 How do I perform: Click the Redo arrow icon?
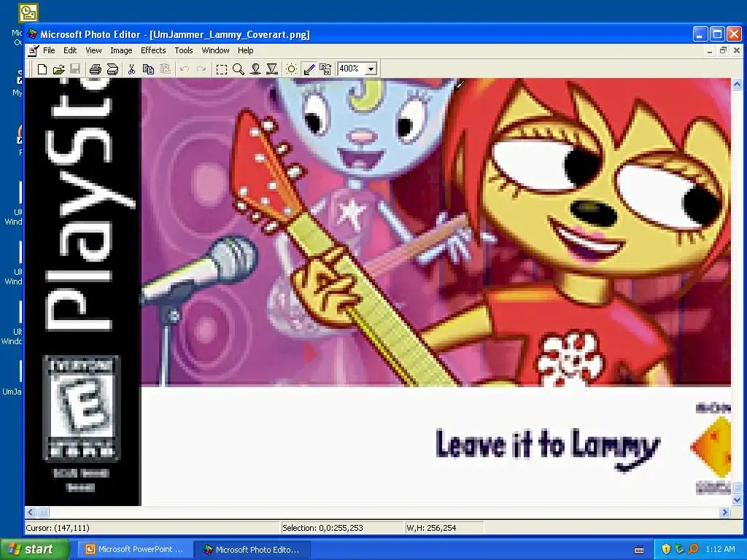[x=201, y=69]
